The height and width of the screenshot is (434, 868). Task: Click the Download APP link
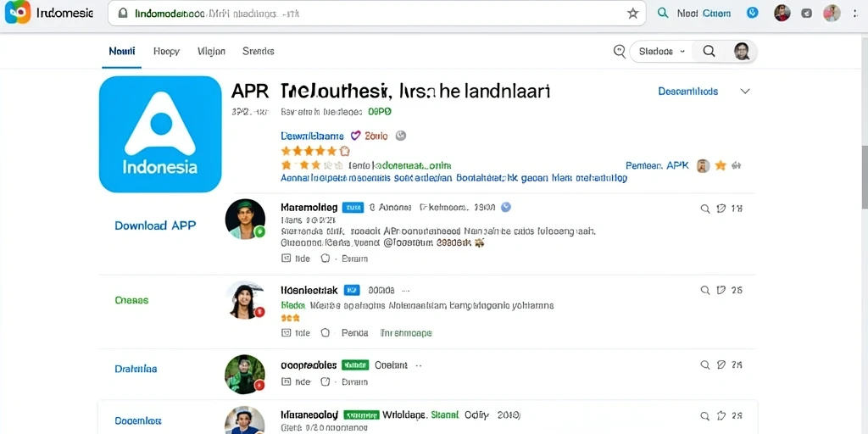click(x=155, y=225)
